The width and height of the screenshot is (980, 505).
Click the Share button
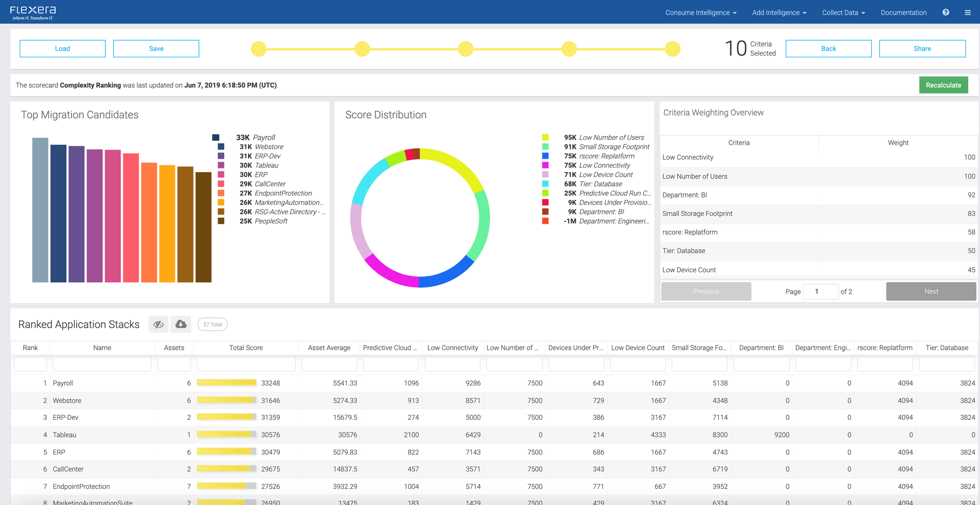[922, 48]
